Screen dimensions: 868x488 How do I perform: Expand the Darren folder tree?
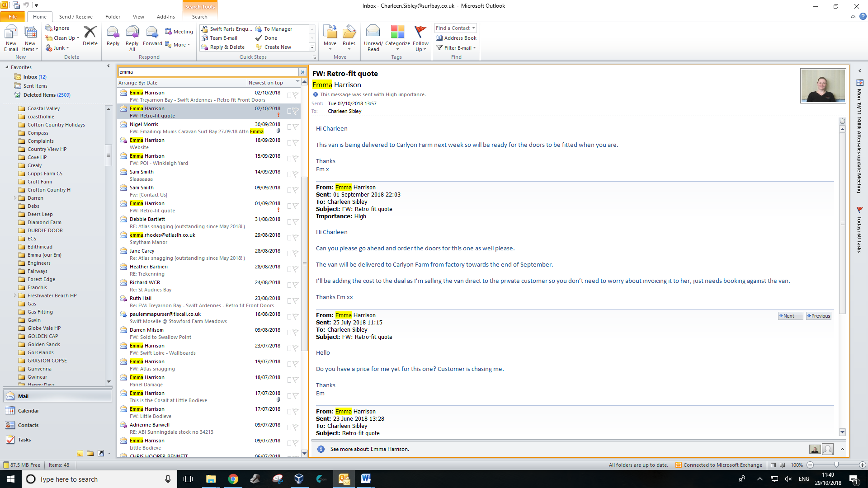[x=15, y=198]
